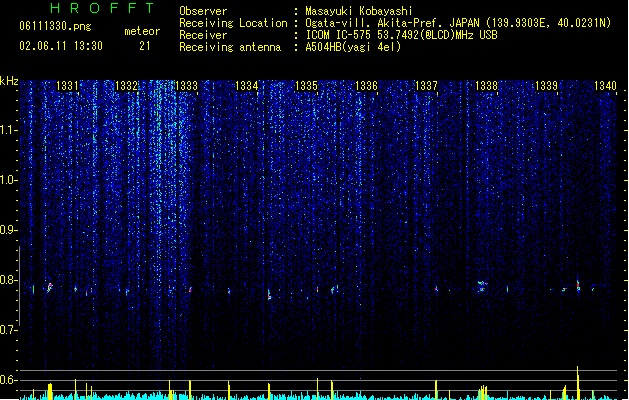
Task: Click the 1.1 kHz axis tick label
Action: coord(9,130)
